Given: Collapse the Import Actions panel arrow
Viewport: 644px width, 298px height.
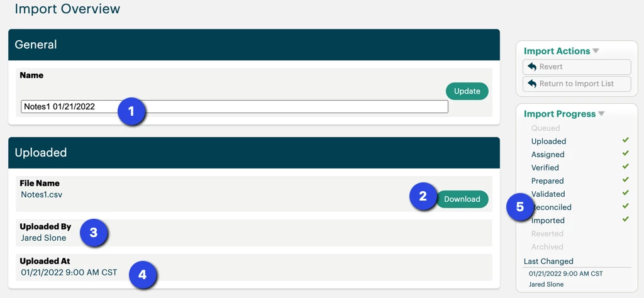Looking at the screenshot, I should click(x=596, y=51).
